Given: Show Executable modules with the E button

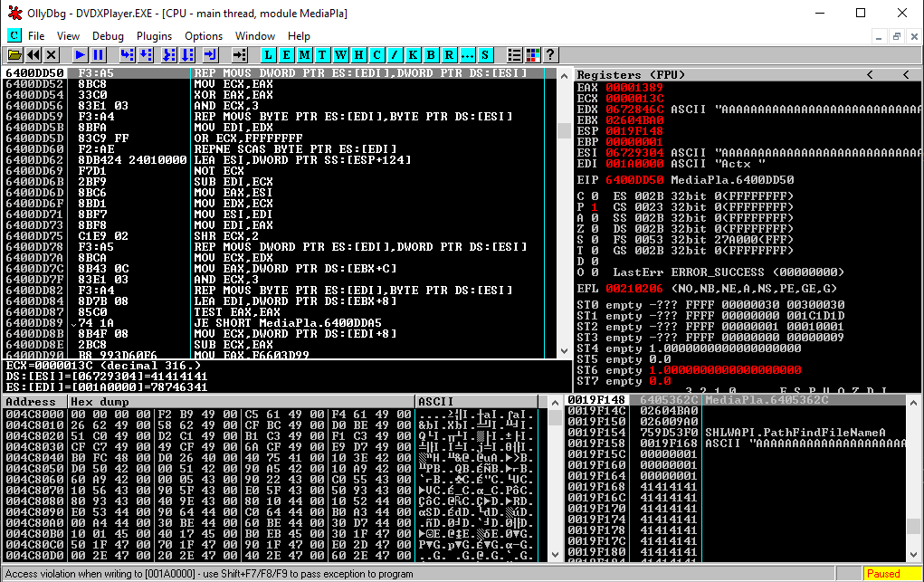Looking at the screenshot, I should point(286,55).
